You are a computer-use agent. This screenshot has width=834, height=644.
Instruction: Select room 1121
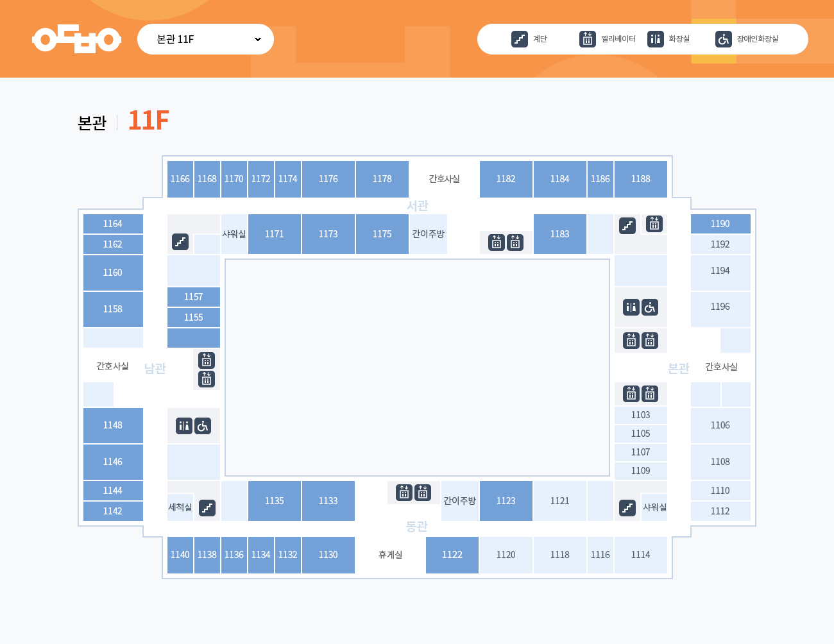(560, 501)
